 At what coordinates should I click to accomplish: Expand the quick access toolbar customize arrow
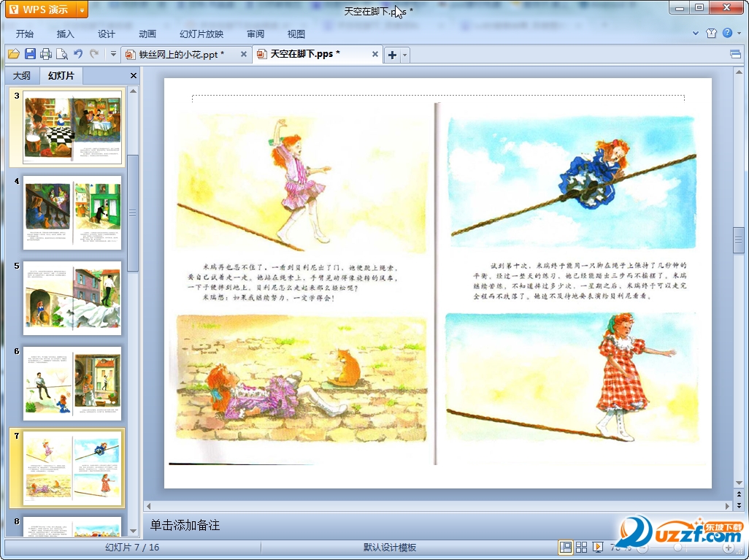(113, 54)
